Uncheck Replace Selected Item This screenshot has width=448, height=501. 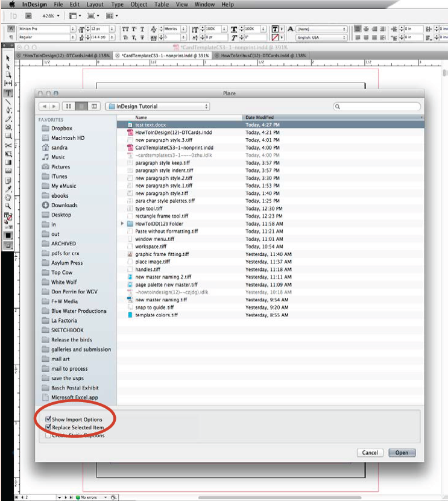(x=48, y=427)
